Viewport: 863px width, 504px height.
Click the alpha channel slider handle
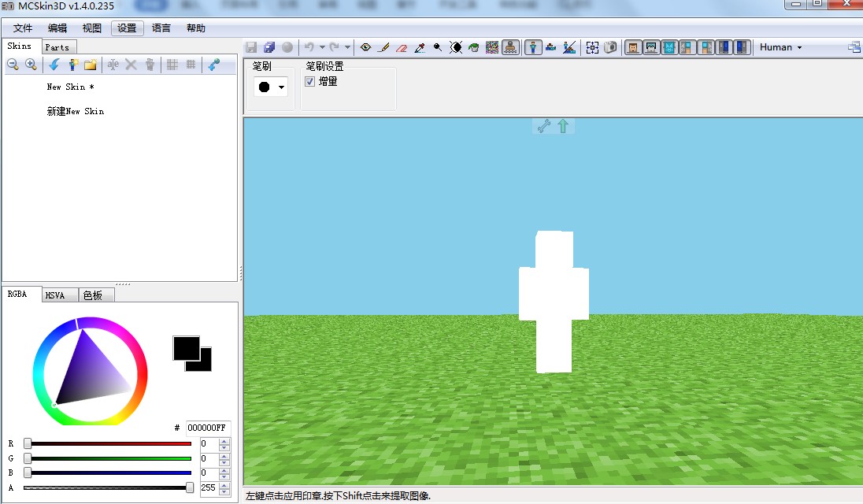click(x=189, y=487)
